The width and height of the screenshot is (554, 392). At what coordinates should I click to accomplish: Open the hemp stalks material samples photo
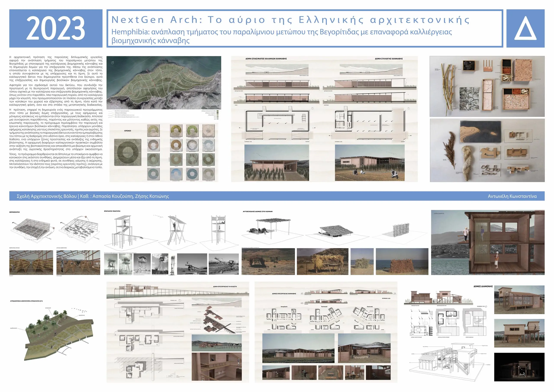(x=487, y=86)
